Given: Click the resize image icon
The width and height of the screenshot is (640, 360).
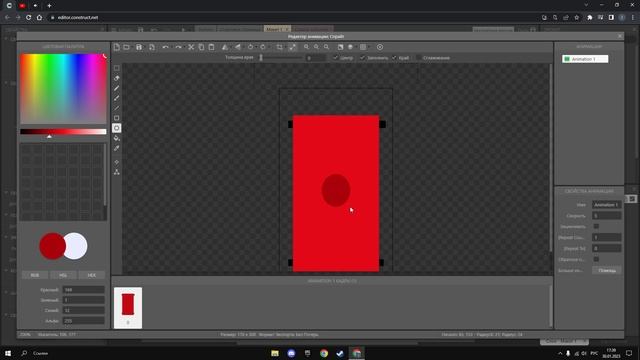Looking at the screenshot, I should 293,47.
